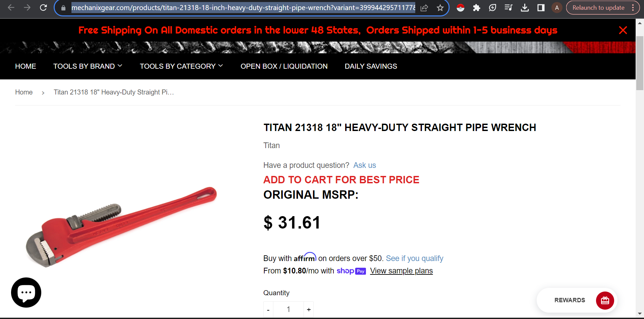Open Chrome's three-dot options menu

(x=633, y=8)
